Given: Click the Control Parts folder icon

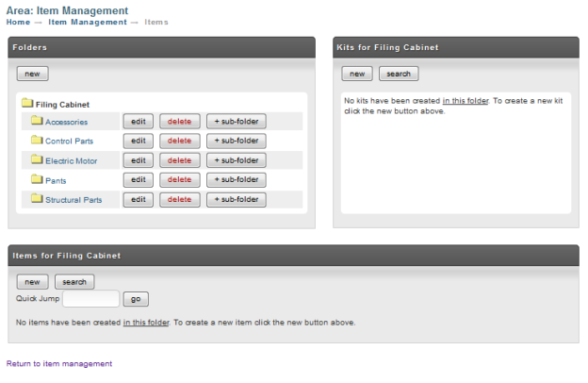Looking at the screenshot, I should pyautogui.click(x=37, y=140).
